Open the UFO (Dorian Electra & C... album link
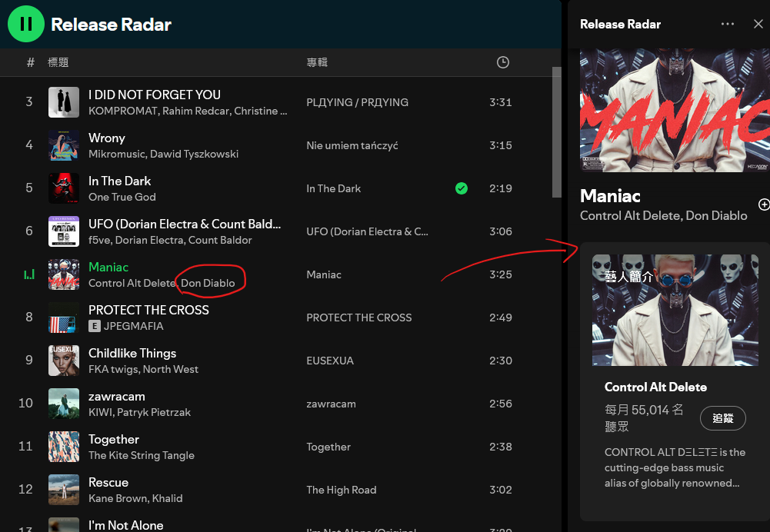Viewport: 770px width, 532px height. 367,231
